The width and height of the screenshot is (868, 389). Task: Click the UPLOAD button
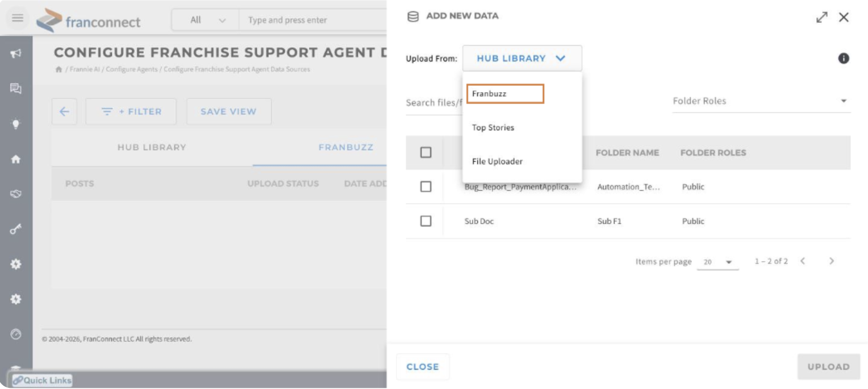click(829, 367)
